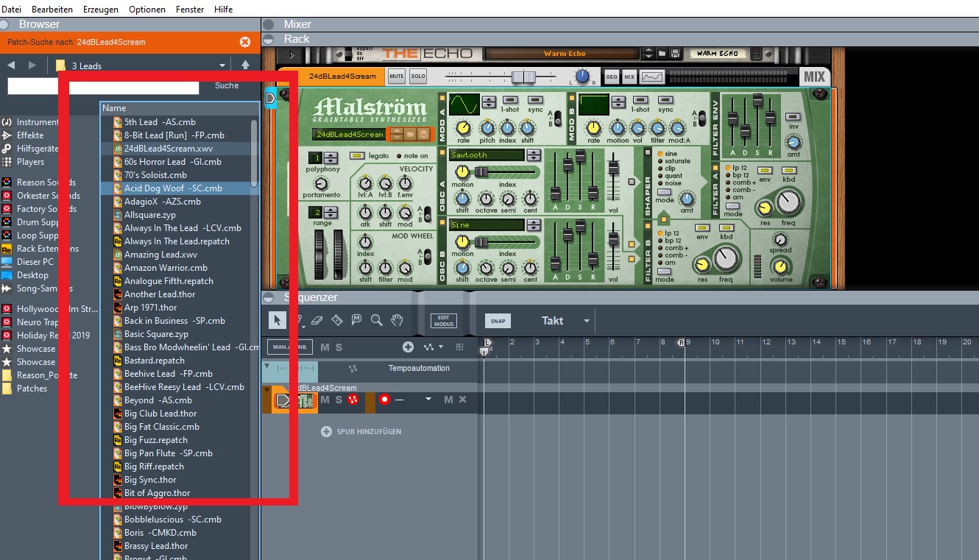Viewport: 979px width, 560px height.
Task: Open the Takt snap value dropdown
Action: (x=587, y=321)
